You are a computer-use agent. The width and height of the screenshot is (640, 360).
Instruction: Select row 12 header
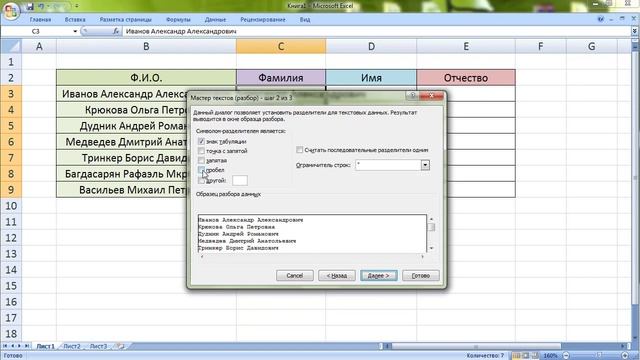[x=11, y=238]
